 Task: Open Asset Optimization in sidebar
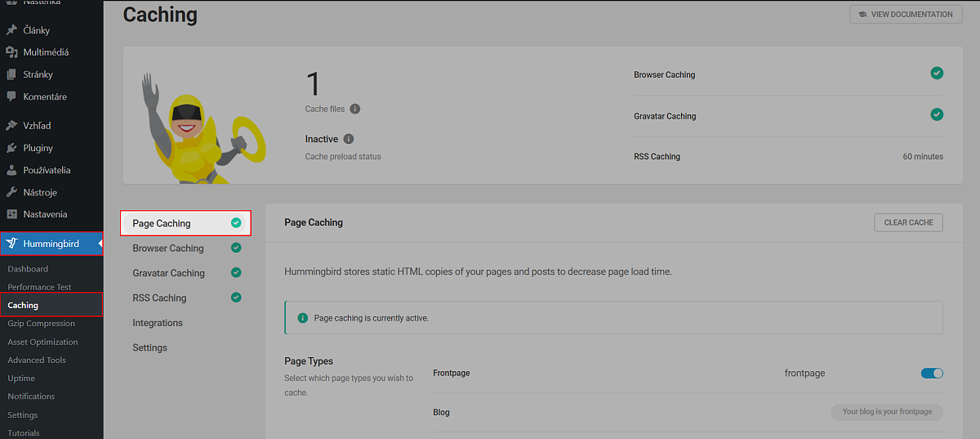(x=42, y=342)
